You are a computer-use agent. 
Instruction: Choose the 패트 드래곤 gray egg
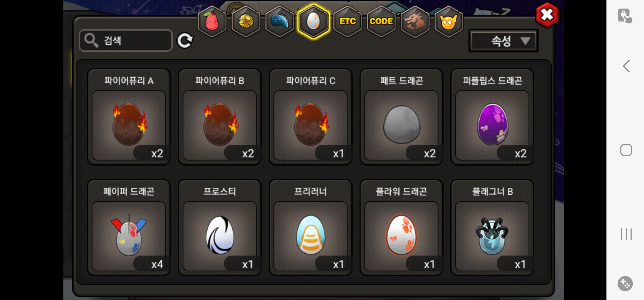[x=401, y=117]
